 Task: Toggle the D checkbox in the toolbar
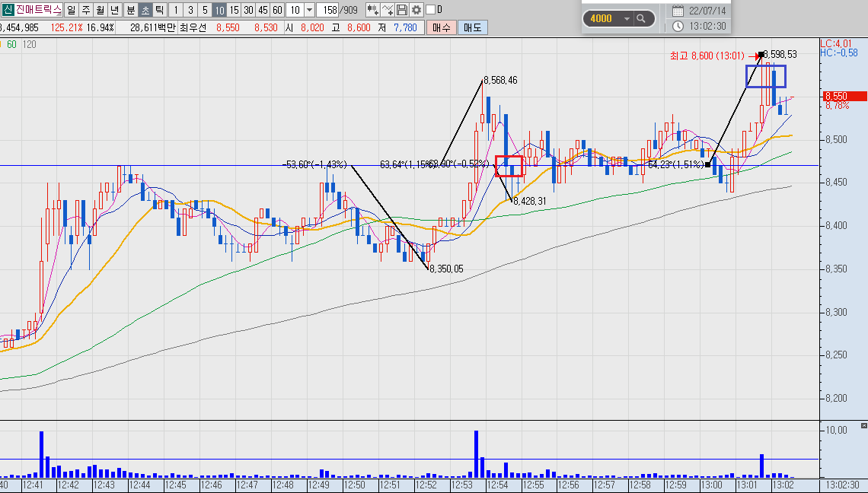pos(431,10)
